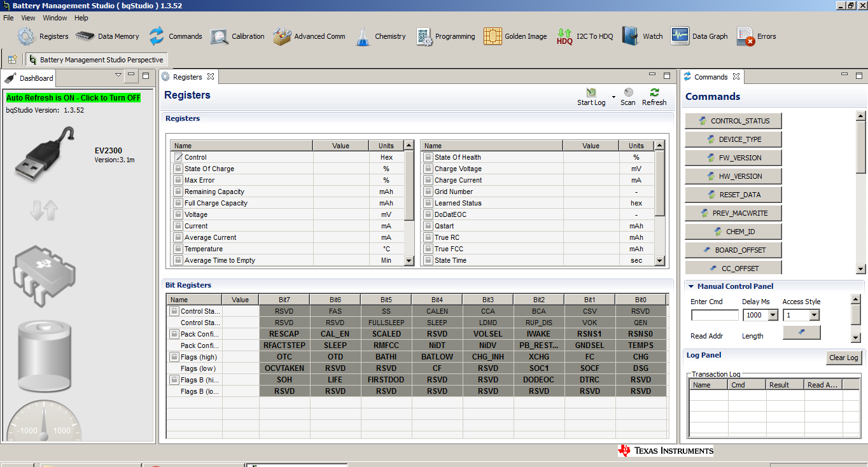Open the Golden Image tool

point(515,36)
